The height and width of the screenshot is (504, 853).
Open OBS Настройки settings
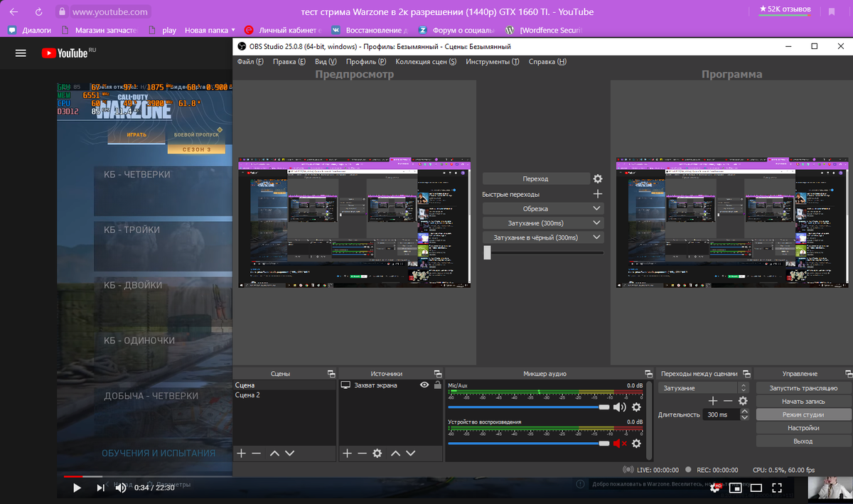coord(803,428)
